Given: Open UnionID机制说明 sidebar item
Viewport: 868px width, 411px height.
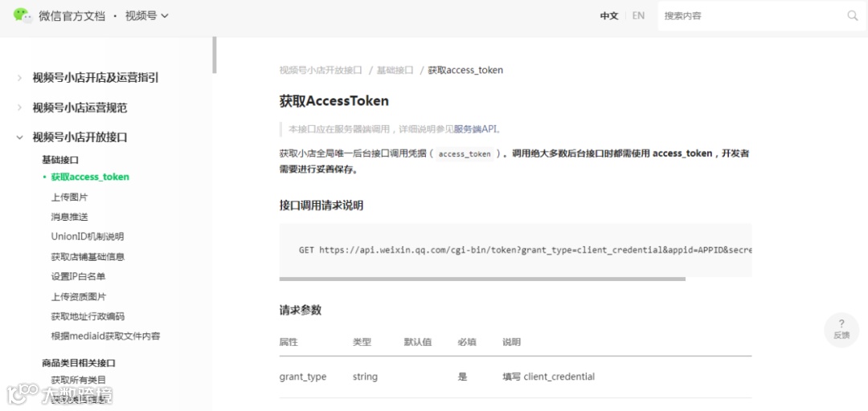Looking at the screenshot, I should click(x=88, y=237).
